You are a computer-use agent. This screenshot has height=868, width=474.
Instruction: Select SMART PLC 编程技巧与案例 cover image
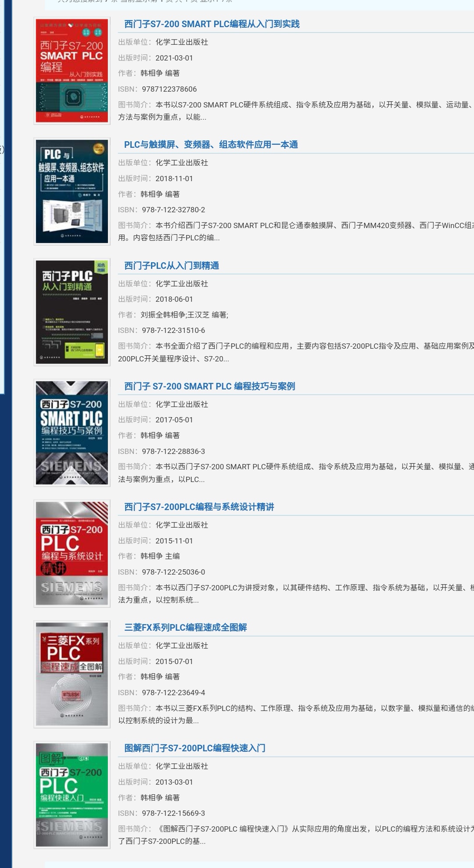coord(72,432)
